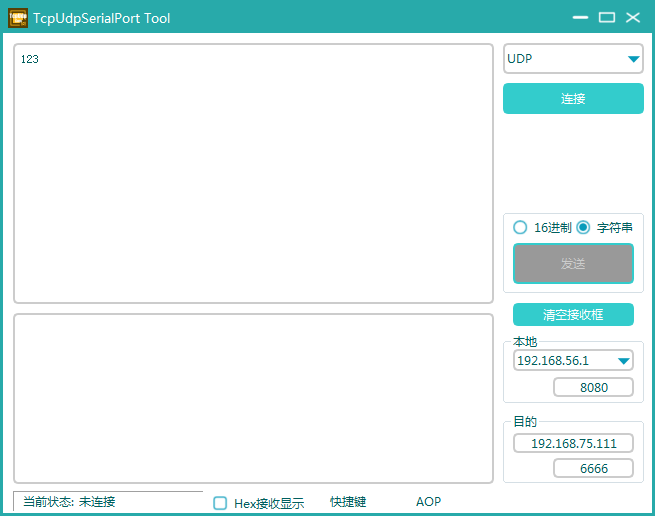
Task: Click the 连接 connect button
Action: 573,99
